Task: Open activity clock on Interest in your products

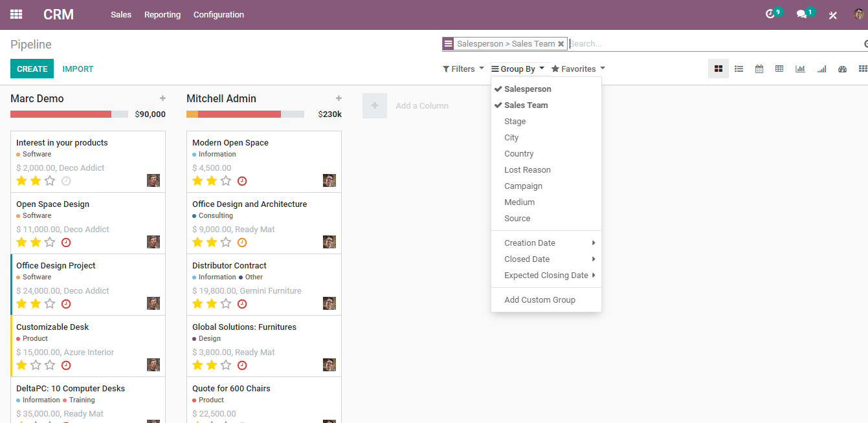Action: (x=66, y=181)
